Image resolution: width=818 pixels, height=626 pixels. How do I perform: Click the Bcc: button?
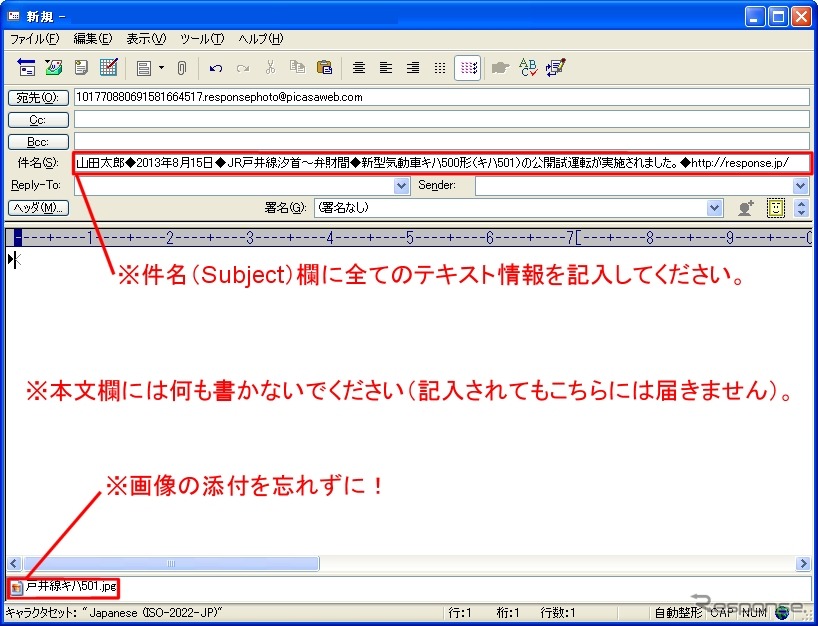pos(38,142)
